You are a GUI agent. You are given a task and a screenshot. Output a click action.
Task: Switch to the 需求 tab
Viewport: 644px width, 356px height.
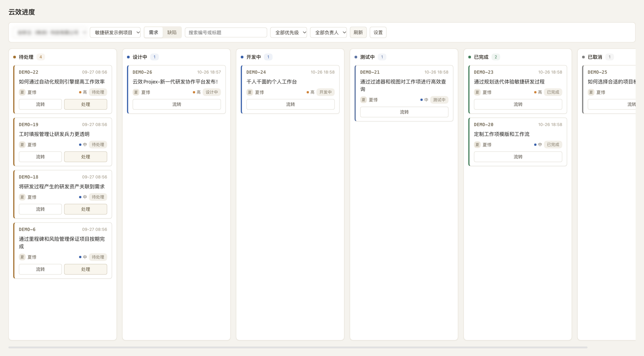(154, 33)
